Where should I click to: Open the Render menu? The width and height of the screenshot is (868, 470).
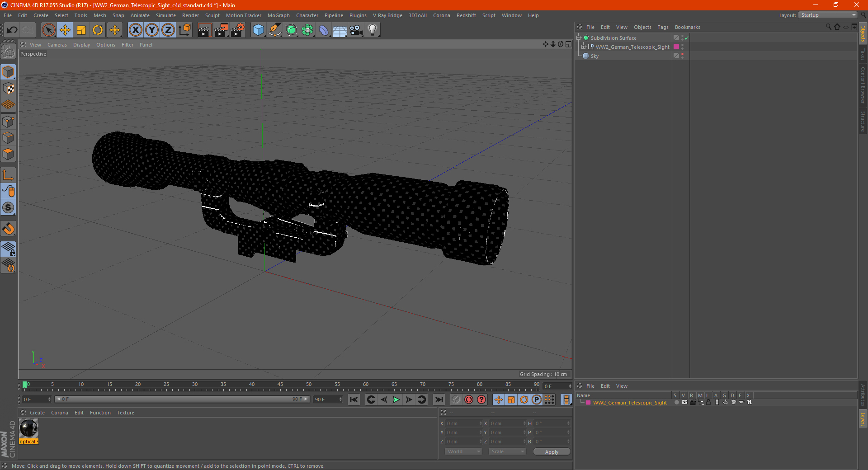click(190, 15)
